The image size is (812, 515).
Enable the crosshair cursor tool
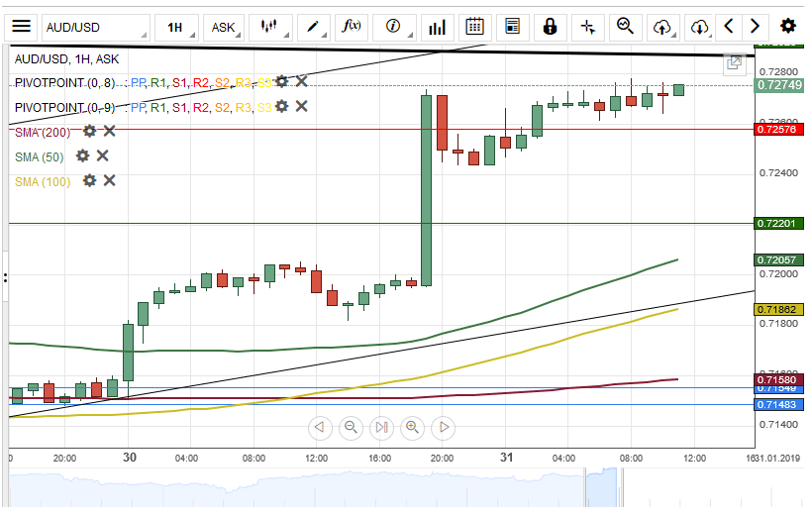pos(588,27)
